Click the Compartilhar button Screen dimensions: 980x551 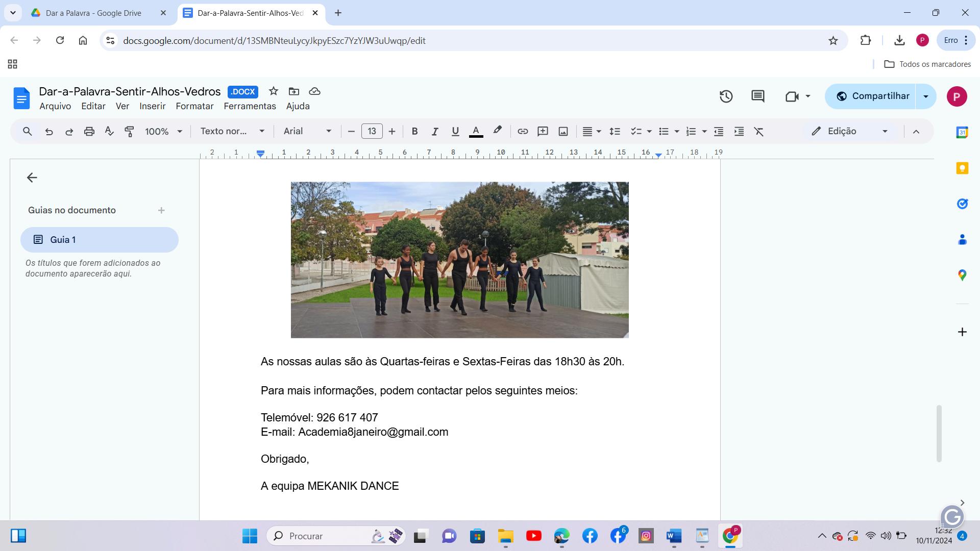(873, 96)
